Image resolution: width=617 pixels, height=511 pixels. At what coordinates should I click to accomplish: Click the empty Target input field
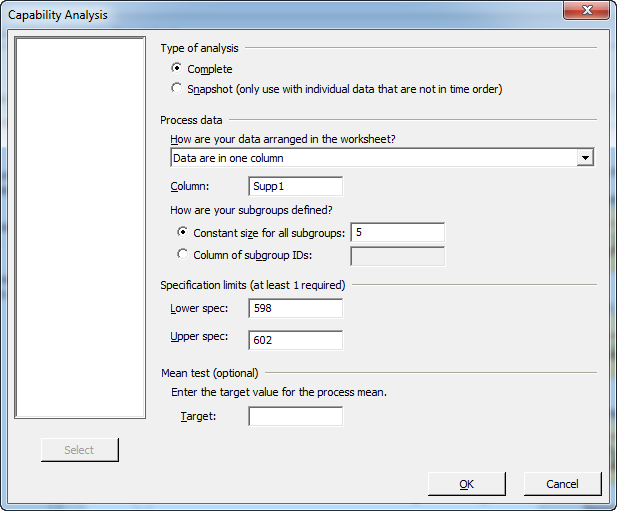[296, 416]
